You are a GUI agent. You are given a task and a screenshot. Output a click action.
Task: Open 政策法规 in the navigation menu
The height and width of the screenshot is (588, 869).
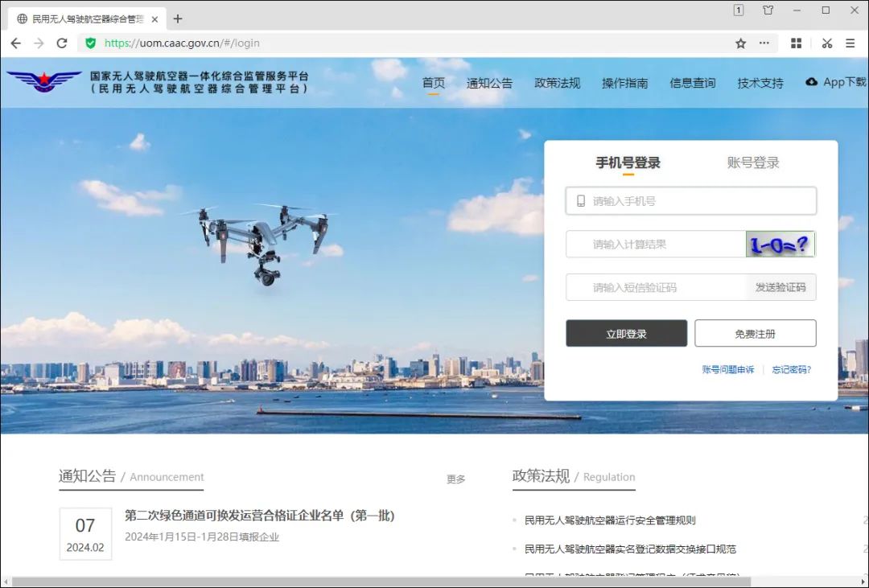(x=557, y=83)
